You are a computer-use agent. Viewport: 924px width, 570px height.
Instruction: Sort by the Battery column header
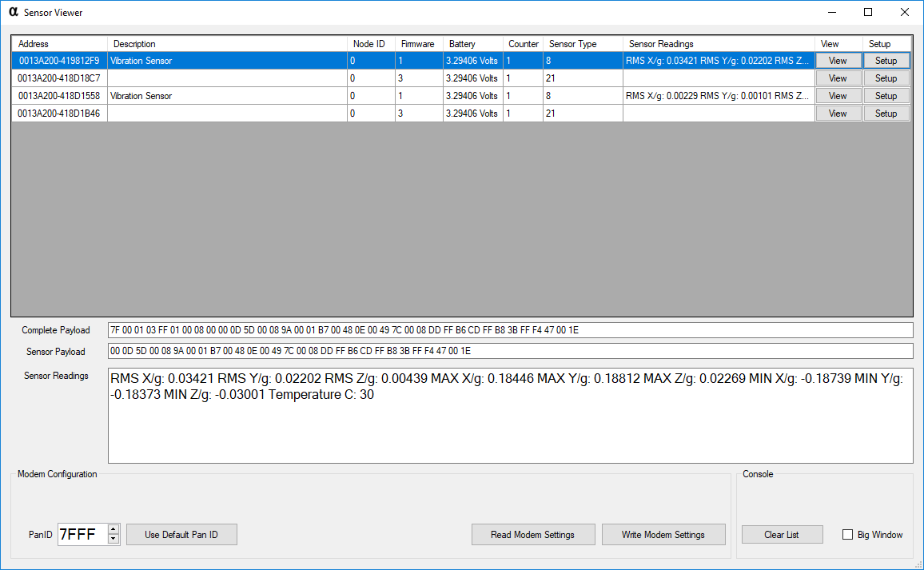[x=472, y=44]
